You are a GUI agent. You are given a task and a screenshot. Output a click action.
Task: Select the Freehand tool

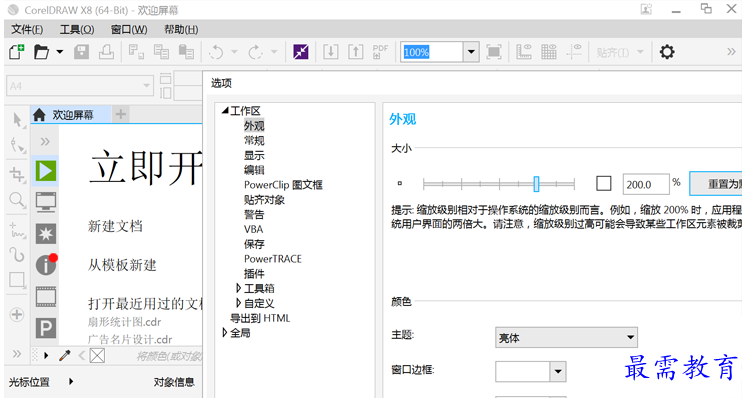[x=17, y=230]
